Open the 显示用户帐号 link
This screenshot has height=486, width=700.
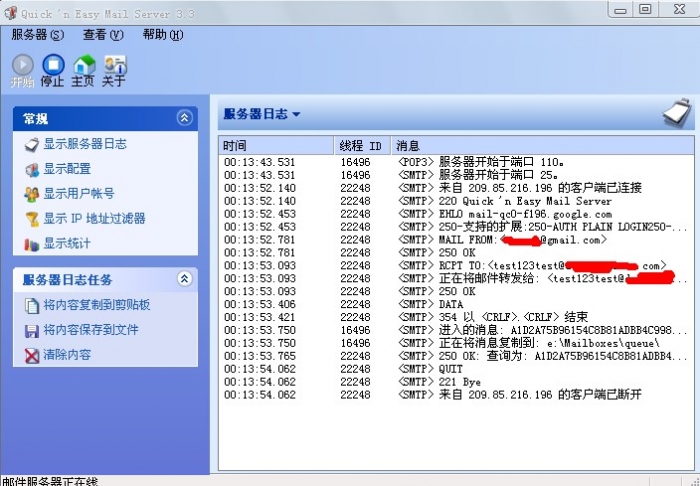(x=79, y=194)
